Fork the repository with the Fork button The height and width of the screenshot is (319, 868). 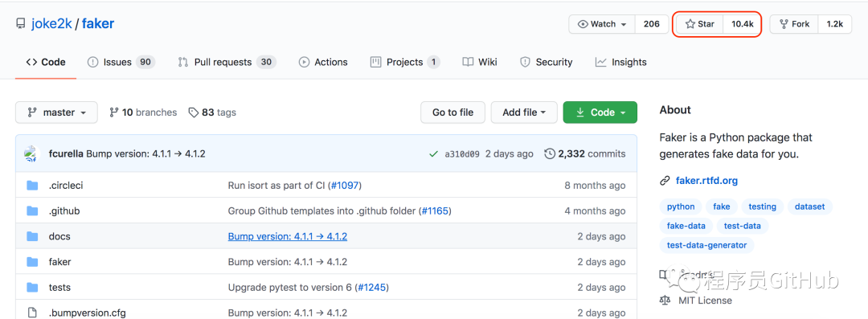[794, 24]
